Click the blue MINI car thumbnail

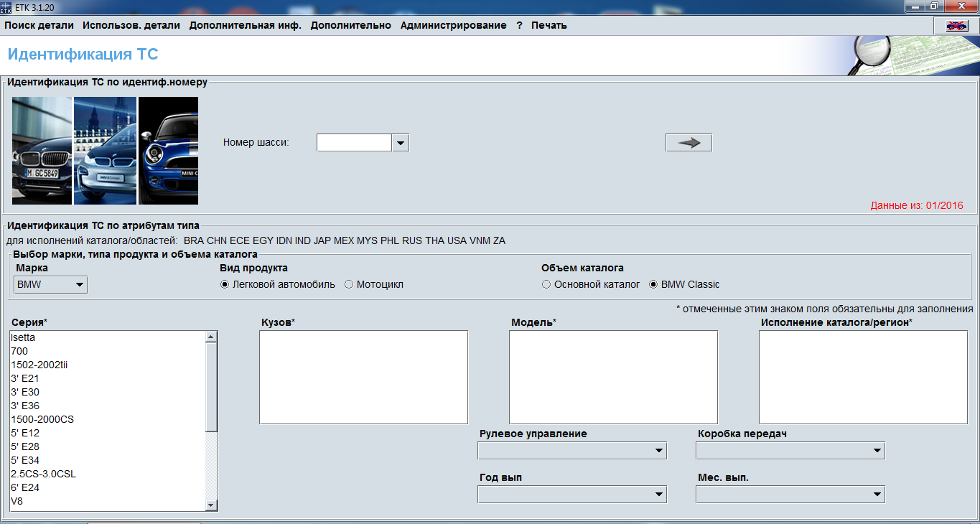pos(168,151)
